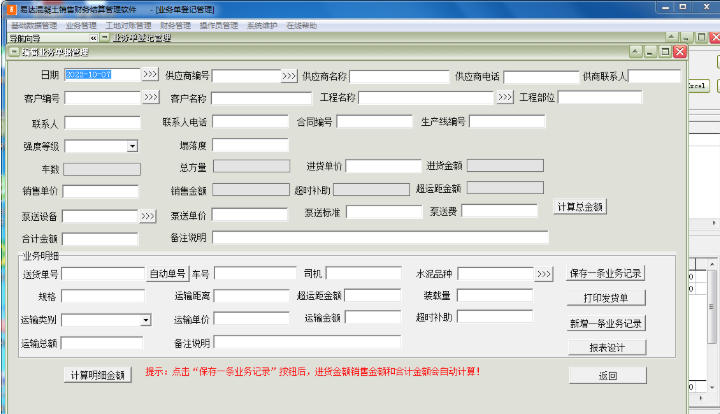Image resolution: width=720 pixels, height=414 pixels.
Task: Open the 系统维护 menu
Action: pyautogui.click(x=262, y=26)
